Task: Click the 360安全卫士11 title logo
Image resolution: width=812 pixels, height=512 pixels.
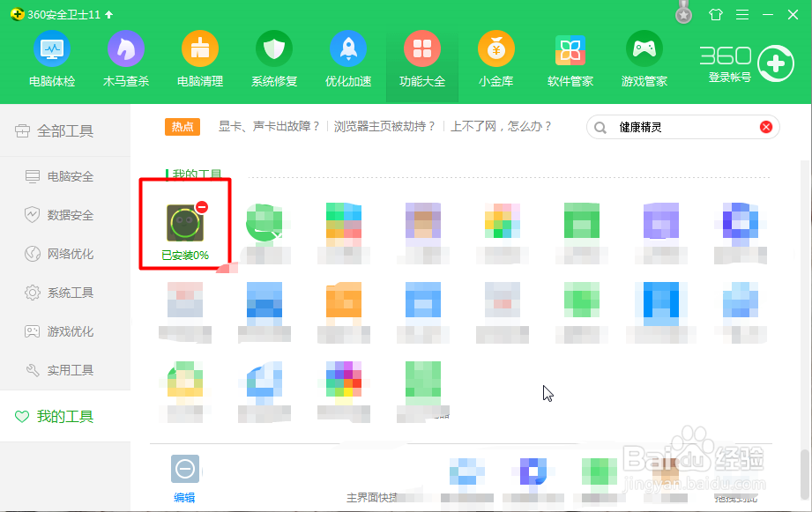Action: click(17, 14)
